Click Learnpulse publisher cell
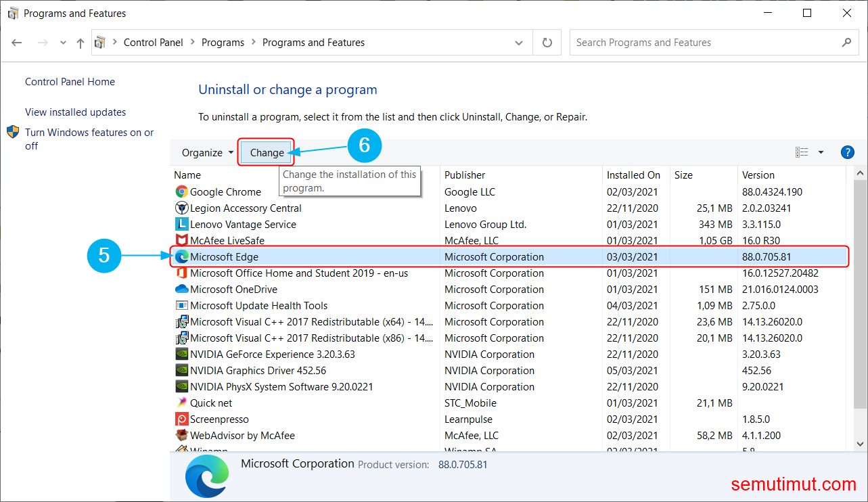This screenshot has width=868, height=502. click(x=470, y=419)
